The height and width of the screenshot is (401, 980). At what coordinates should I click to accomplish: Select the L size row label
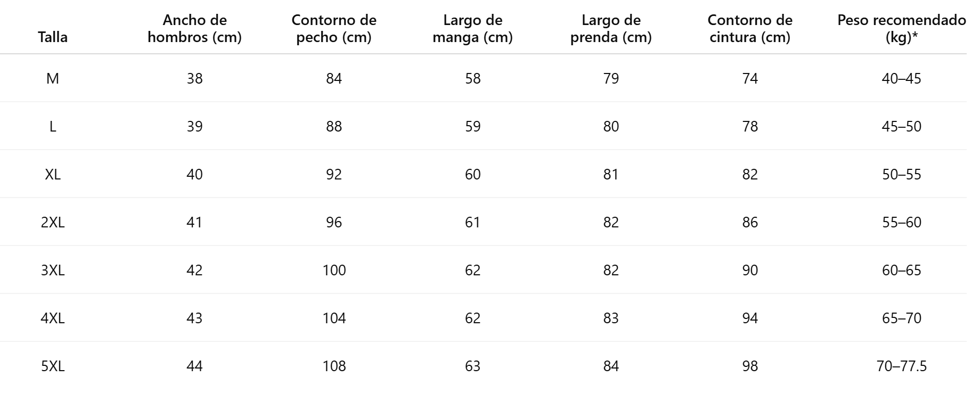point(53,127)
